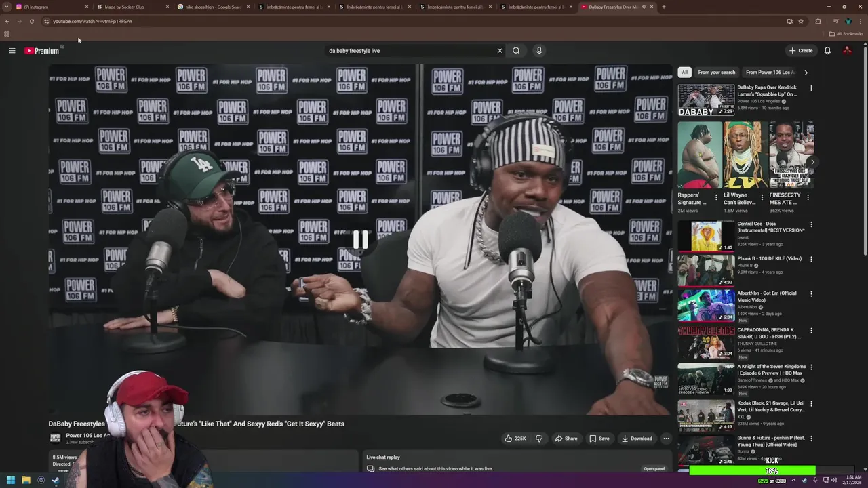The image size is (868, 488).
Task: Open the Create menu
Action: tap(801, 51)
